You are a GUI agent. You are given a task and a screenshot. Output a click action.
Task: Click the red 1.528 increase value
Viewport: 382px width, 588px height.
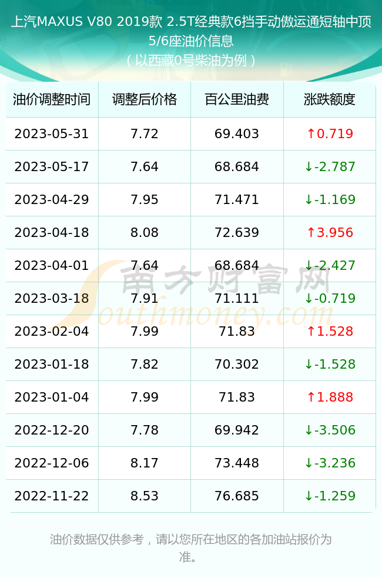point(330,331)
